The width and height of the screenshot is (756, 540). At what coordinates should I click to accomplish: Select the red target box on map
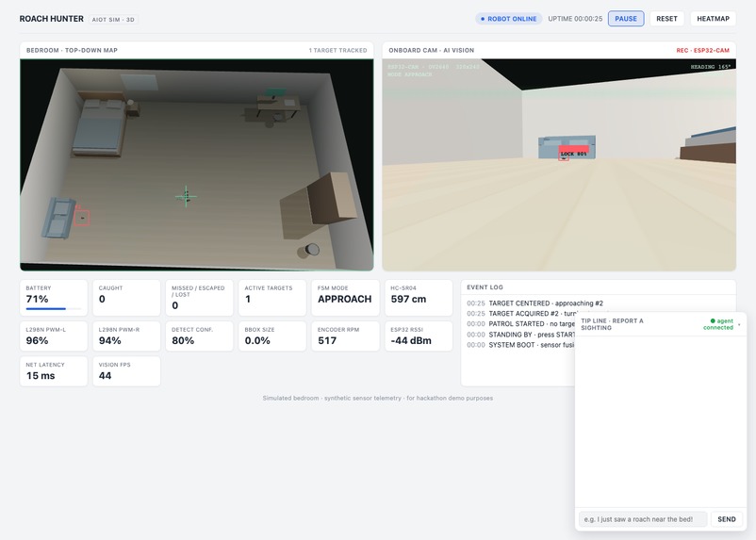point(82,218)
